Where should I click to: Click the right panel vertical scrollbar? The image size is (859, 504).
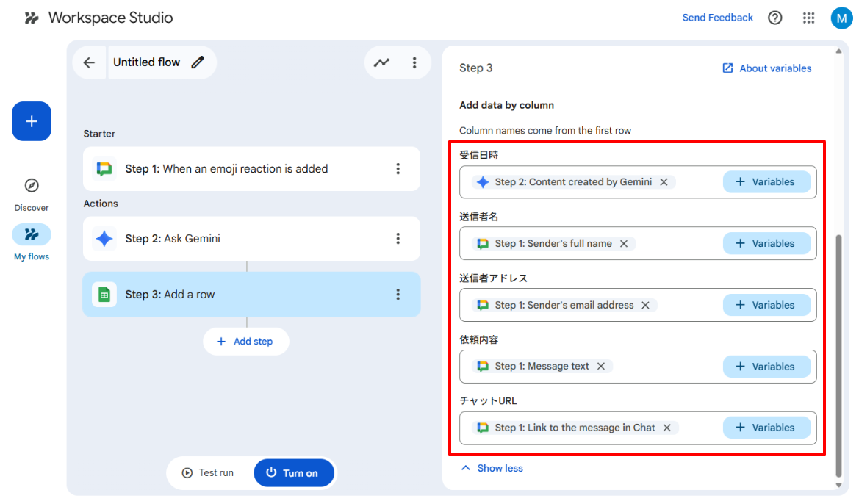click(x=838, y=353)
